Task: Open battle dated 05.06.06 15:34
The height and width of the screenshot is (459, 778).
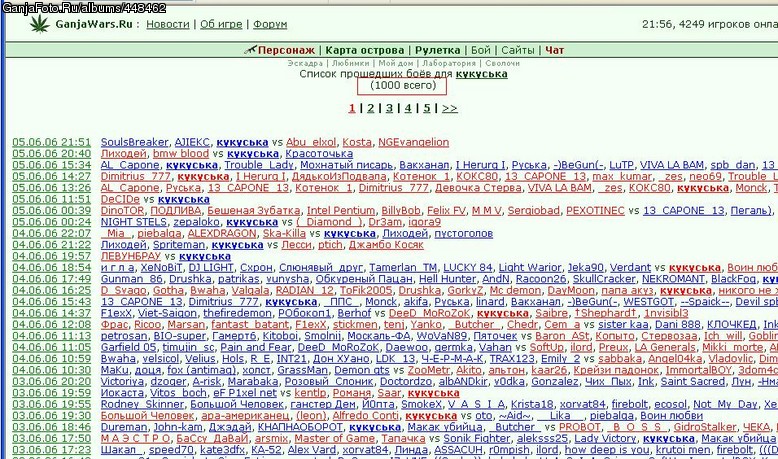Action: pyautogui.click(x=52, y=165)
